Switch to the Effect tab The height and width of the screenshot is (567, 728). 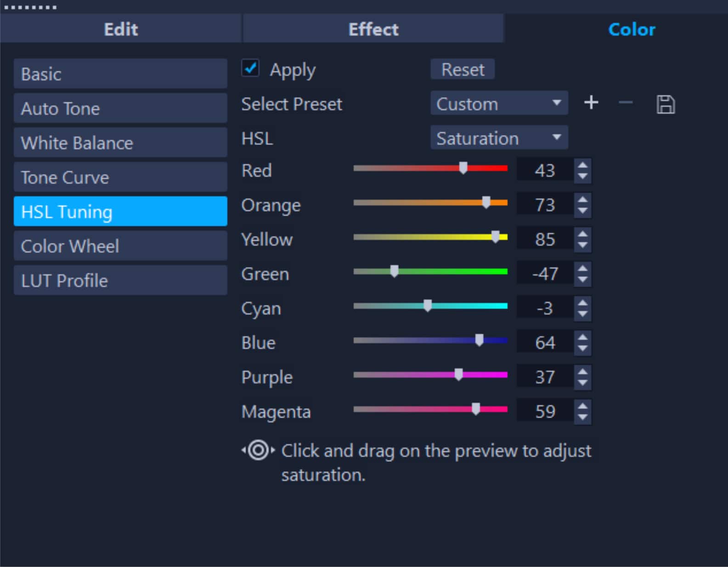373,29
